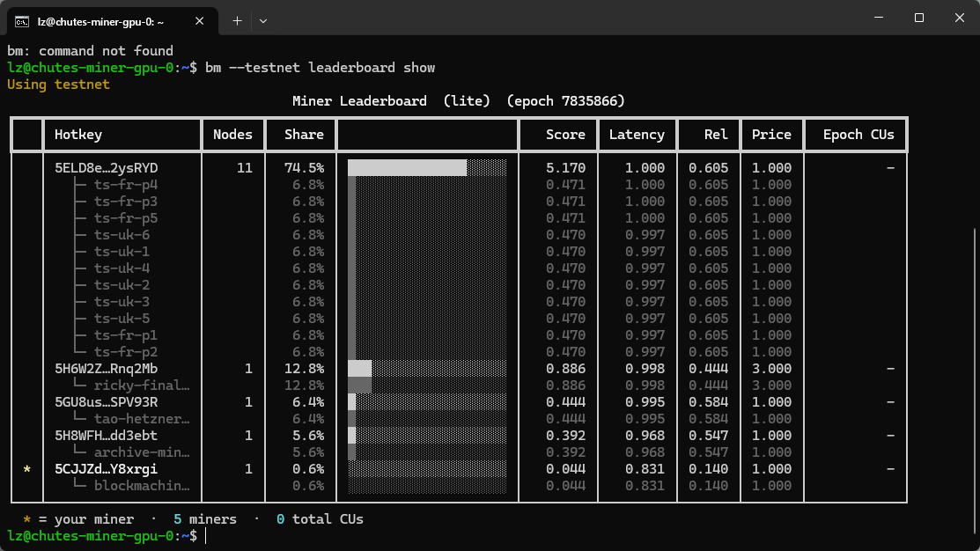Click node ricky-final…
Image resolution: width=980 pixels, height=551 pixels.
[x=142, y=386]
